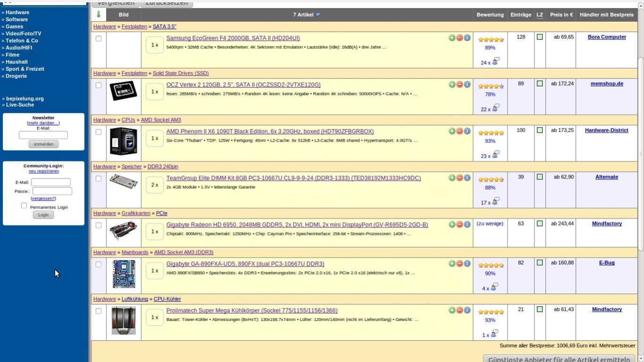
Task: Click minus icon for Gigabyte GA-890FXA-UD5
Action: [x=460, y=264]
